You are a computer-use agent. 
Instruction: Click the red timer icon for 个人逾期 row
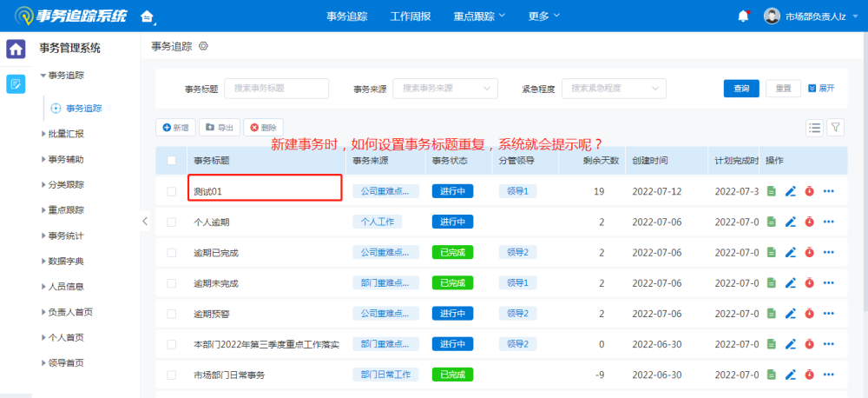point(809,222)
